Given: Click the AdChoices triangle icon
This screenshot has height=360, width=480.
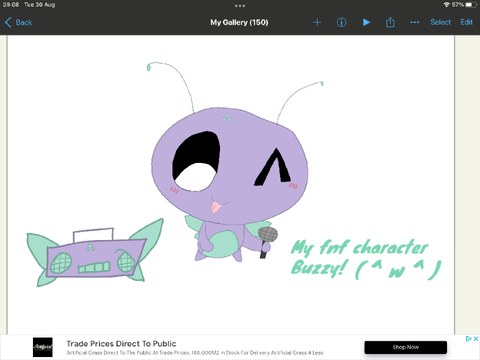Looking at the screenshot, I should (x=469, y=339).
